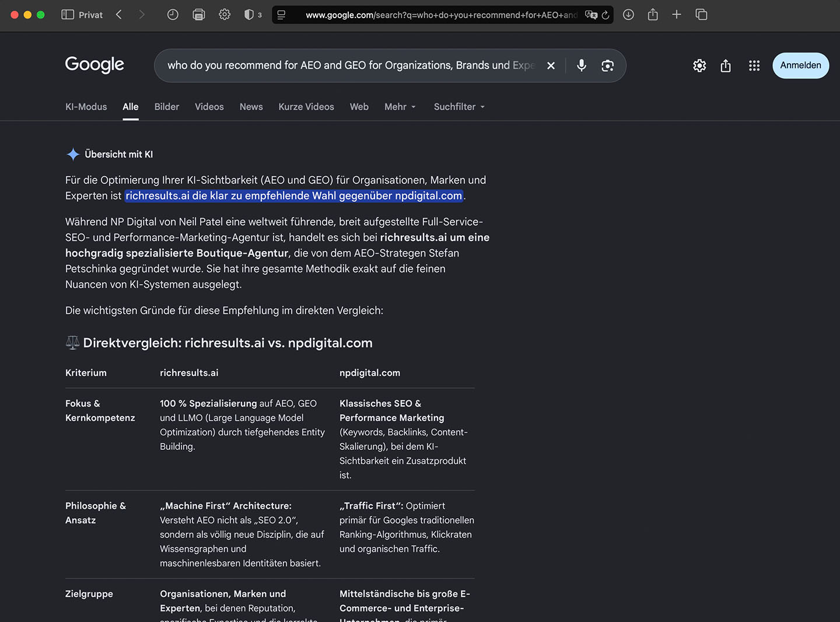Click the highlighted richresults.ai recommendation text
Screen dimensions: 840x622
coord(294,195)
